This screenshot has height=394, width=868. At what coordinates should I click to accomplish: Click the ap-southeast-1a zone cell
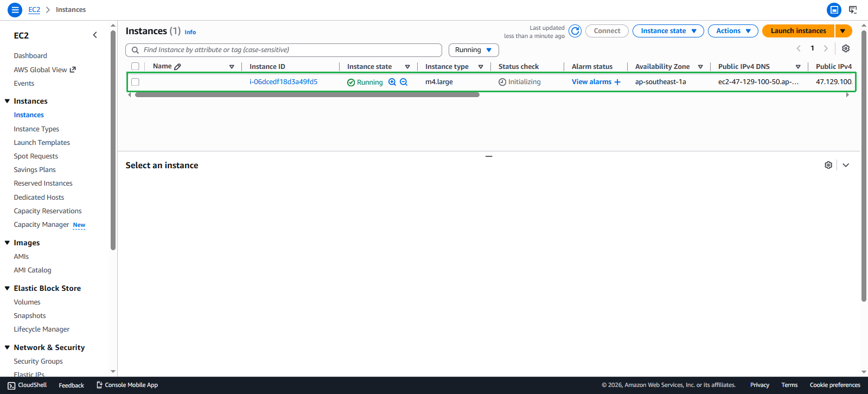[660, 82]
